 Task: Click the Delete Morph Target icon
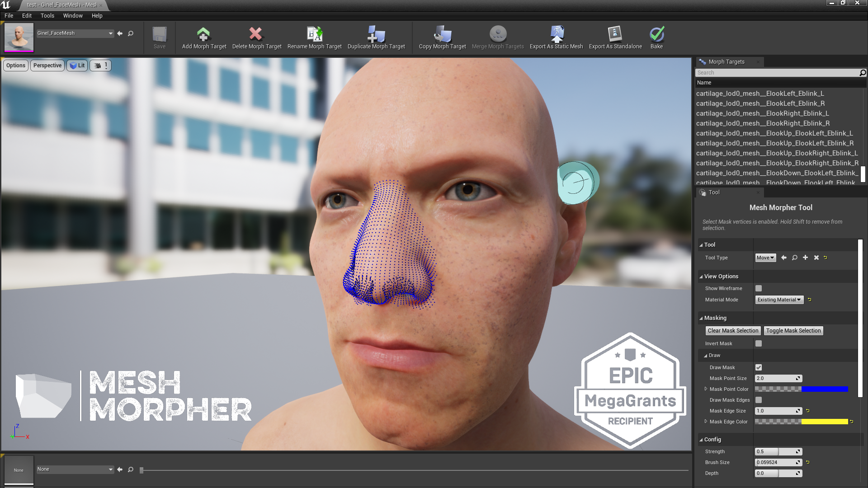click(x=256, y=34)
